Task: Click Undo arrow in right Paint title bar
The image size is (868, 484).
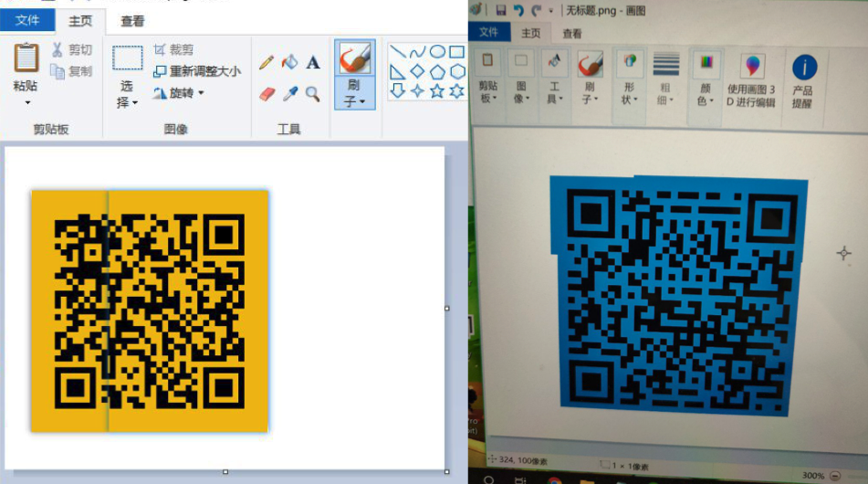Action: [x=518, y=10]
